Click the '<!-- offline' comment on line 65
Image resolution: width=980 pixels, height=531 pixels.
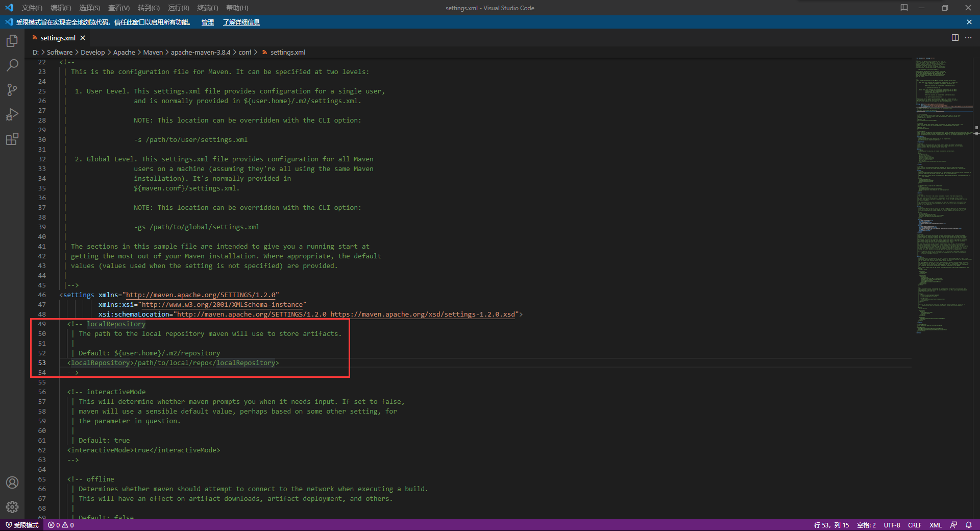(91, 479)
